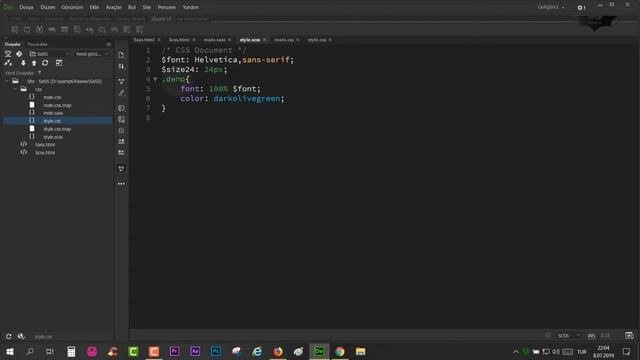
Task: Select main.css.map in the file tree
Action: 58,105
